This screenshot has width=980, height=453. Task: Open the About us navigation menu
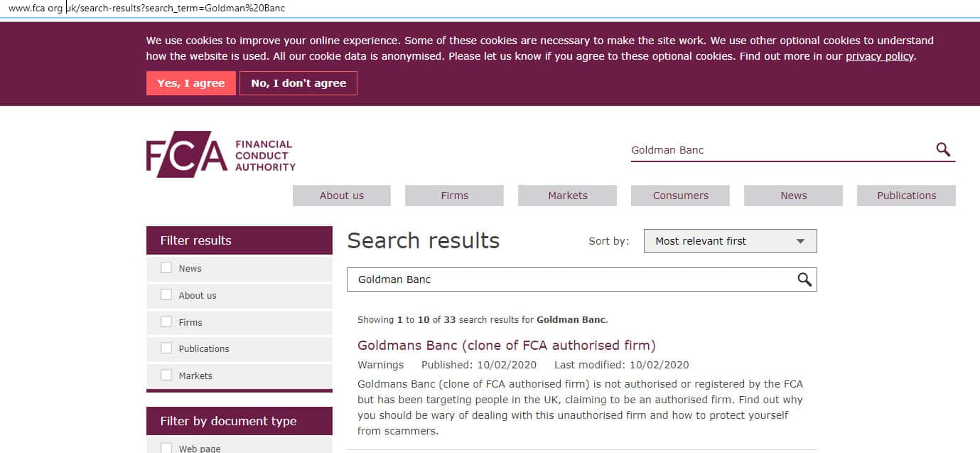pyautogui.click(x=341, y=196)
